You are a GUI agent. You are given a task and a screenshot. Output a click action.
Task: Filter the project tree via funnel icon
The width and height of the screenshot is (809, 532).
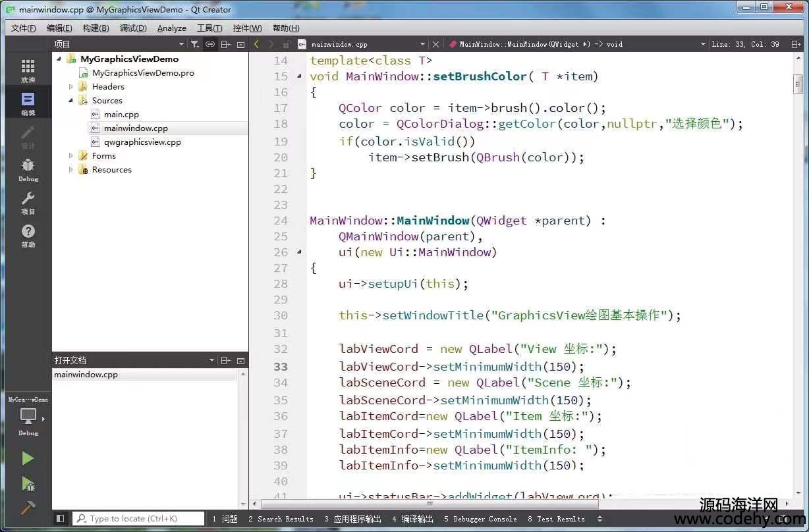point(195,44)
